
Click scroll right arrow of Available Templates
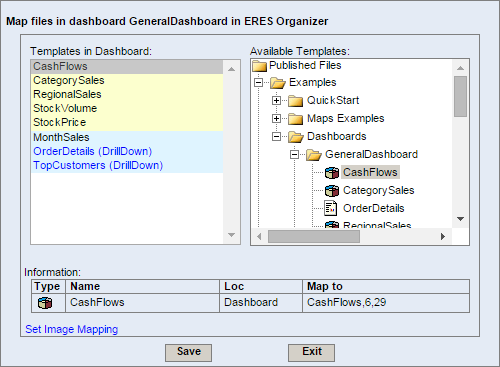(x=443, y=236)
